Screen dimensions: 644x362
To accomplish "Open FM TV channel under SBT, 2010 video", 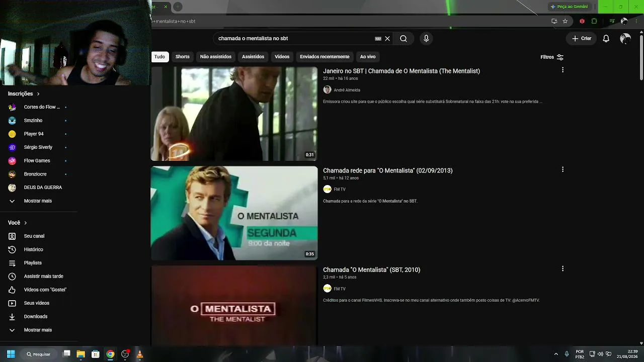I will 340,289.
